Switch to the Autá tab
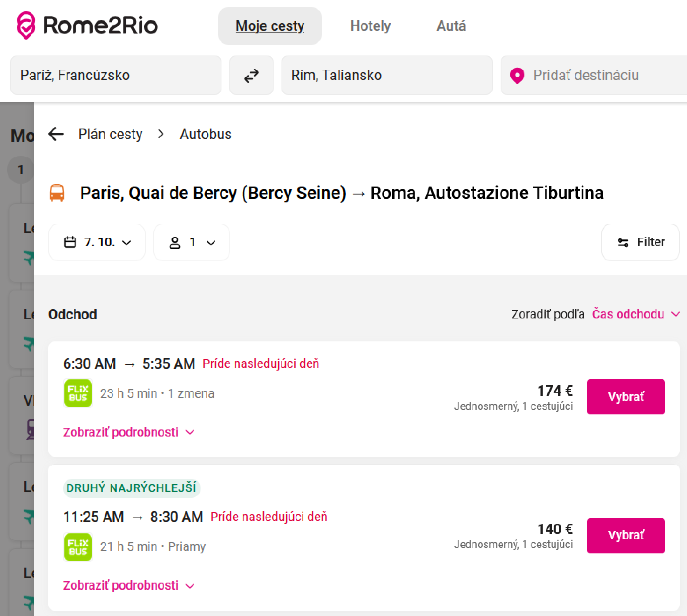 (451, 26)
